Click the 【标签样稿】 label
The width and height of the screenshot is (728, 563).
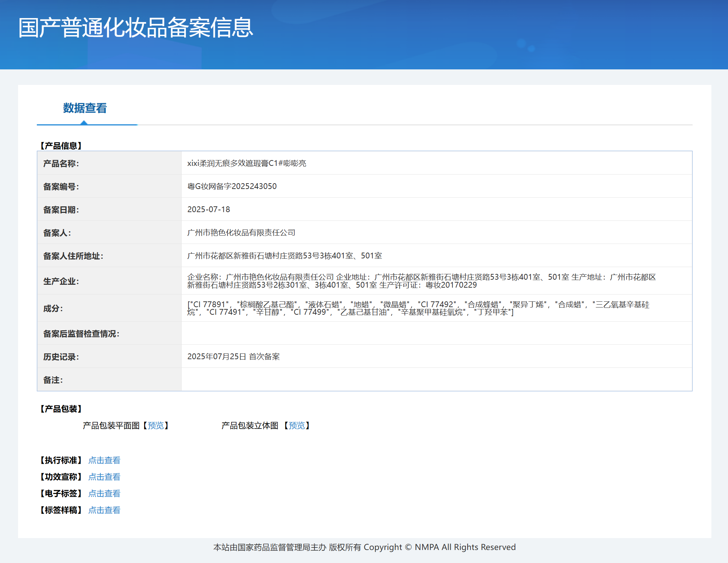tap(61, 510)
